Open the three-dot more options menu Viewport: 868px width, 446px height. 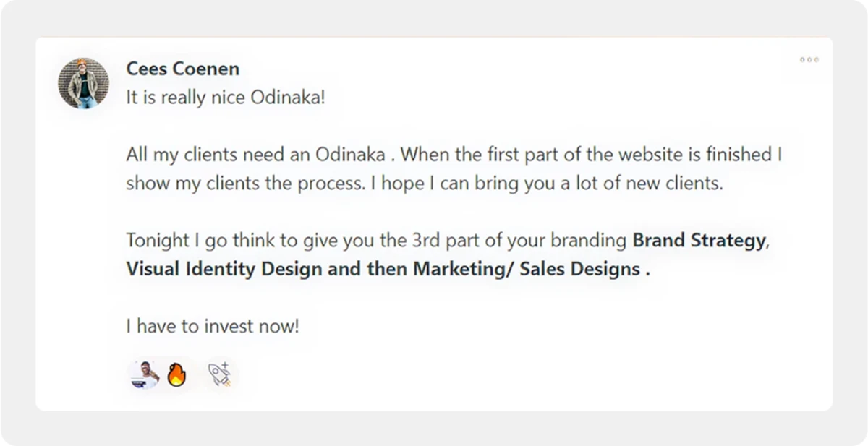809,59
